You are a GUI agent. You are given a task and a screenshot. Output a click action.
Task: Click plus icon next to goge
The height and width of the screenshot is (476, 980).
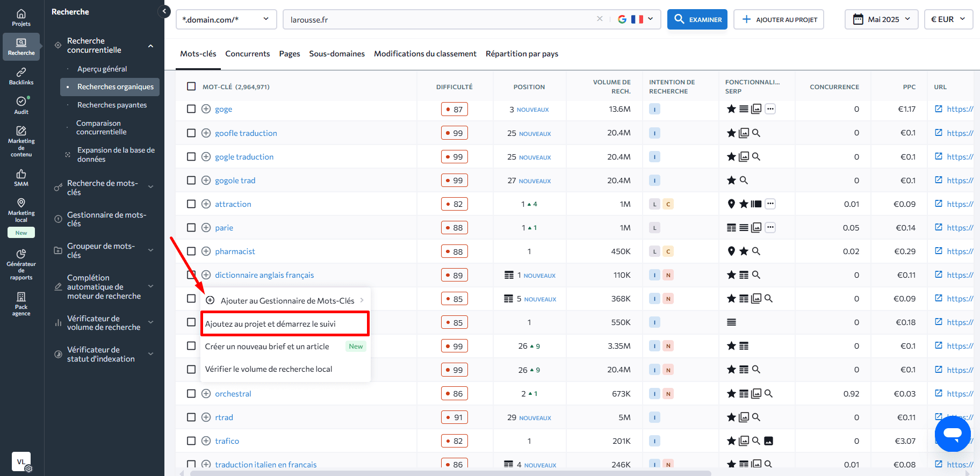206,109
